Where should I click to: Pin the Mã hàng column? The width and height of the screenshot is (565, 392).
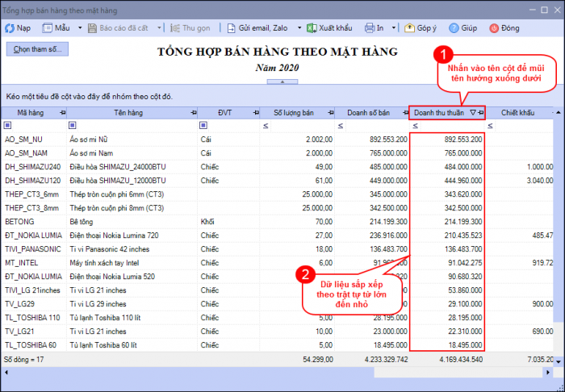62,113
